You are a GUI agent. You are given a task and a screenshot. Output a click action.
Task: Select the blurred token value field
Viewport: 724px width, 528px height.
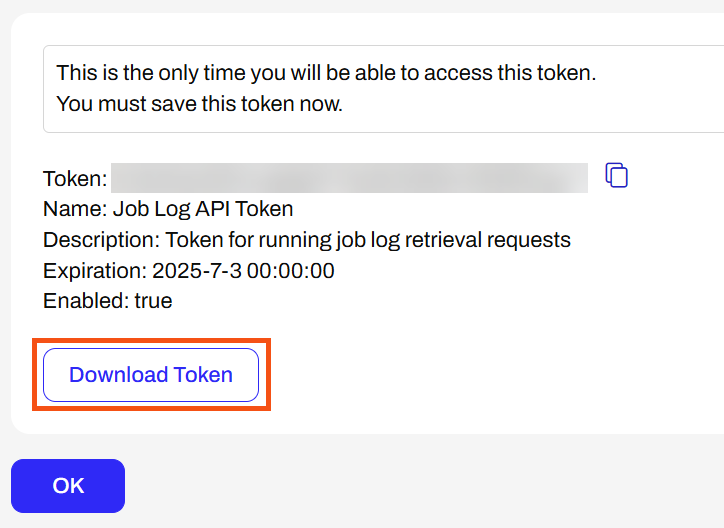click(x=350, y=178)
